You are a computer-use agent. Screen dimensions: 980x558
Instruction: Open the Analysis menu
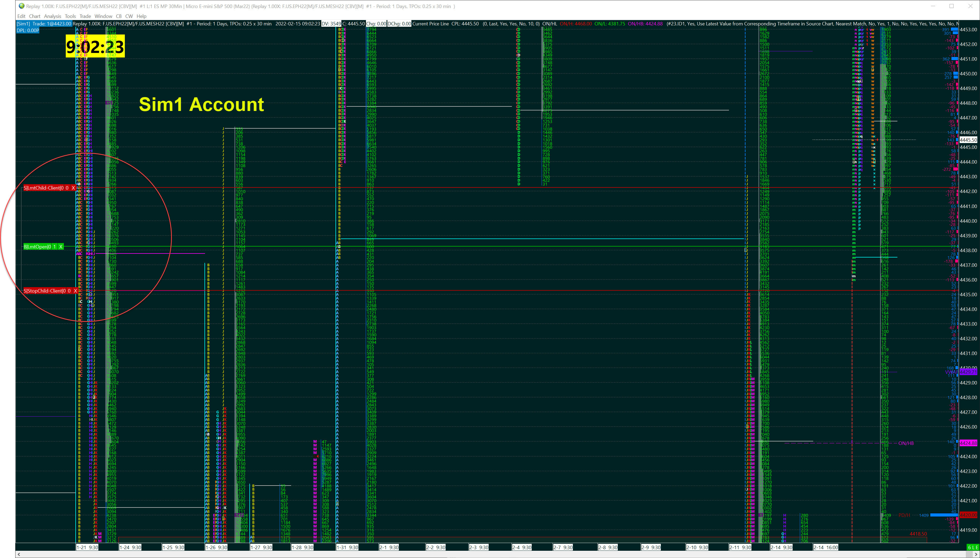[x=52, y=16]
